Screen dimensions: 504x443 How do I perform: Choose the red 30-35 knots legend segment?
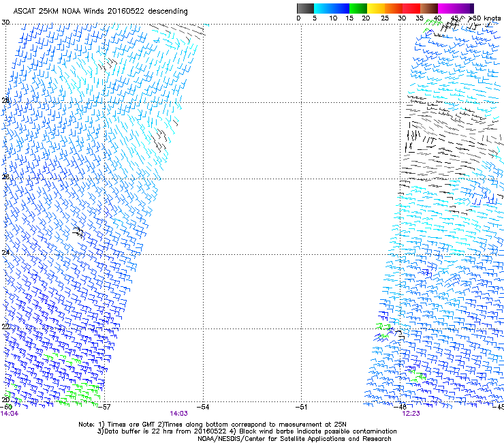411,8
